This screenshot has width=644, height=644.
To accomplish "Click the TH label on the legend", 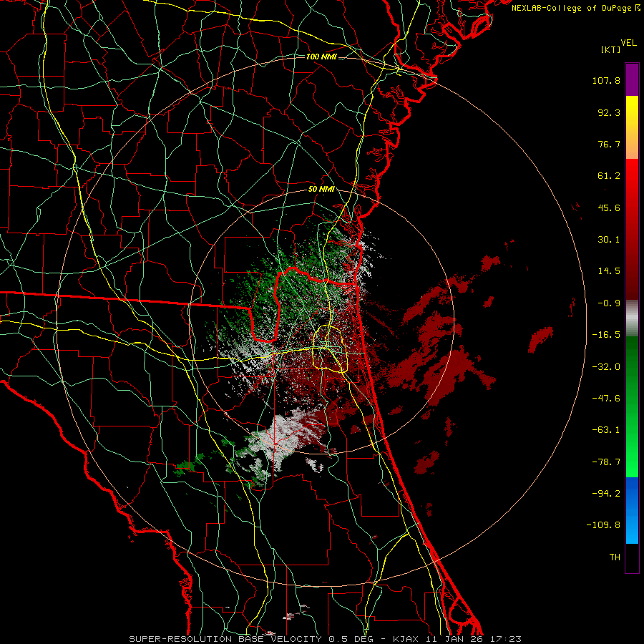I will [x=615, y=557].
